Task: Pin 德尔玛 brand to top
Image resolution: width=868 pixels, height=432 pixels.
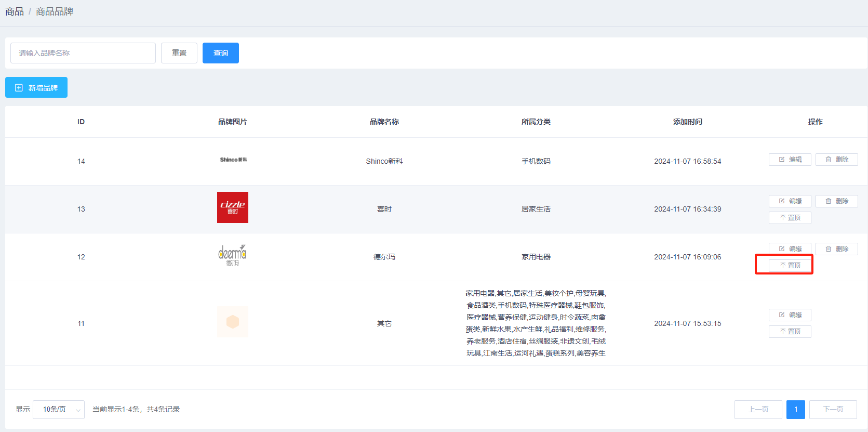Action: pos(790,266)
